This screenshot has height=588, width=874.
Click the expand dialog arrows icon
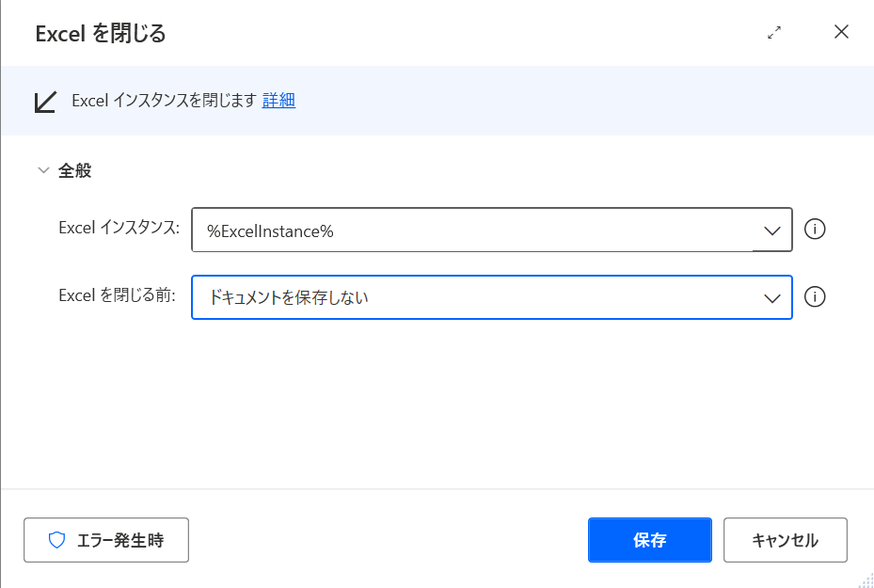tap(774, 33)
